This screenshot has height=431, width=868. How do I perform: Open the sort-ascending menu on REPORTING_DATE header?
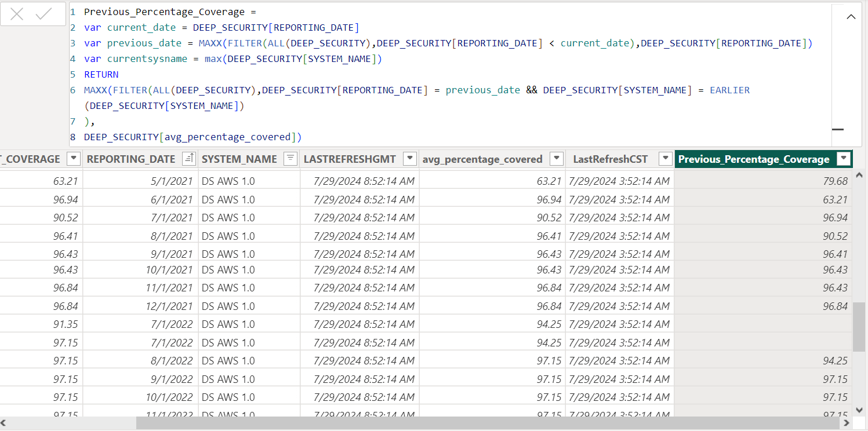pos(189,159)
